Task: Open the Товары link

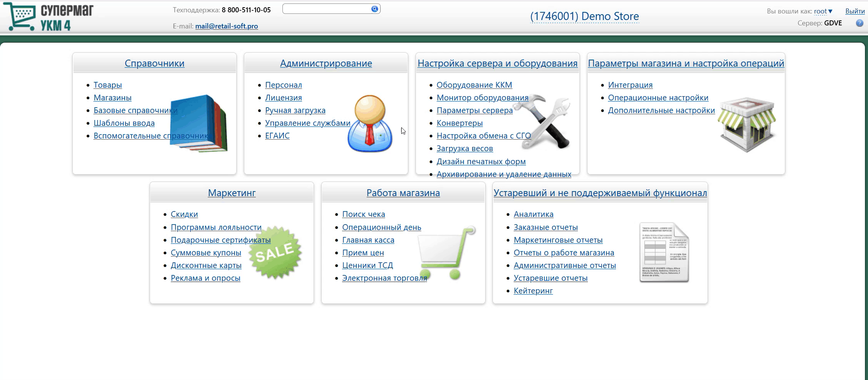Action: pos(107,85)
